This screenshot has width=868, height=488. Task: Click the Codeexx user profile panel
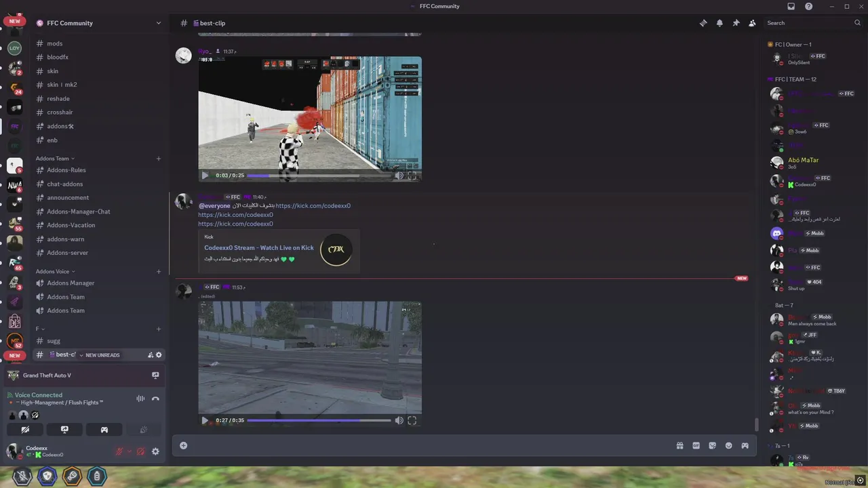pos(57,451)
